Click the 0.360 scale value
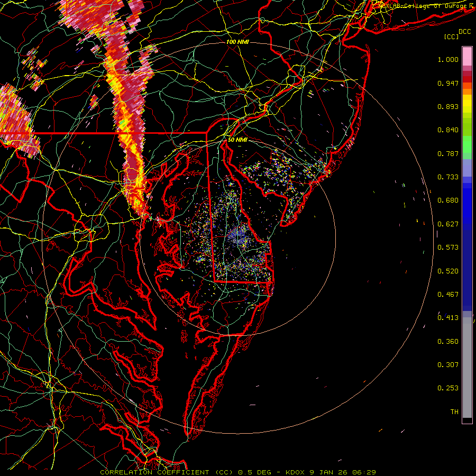 tap(448, 342)
